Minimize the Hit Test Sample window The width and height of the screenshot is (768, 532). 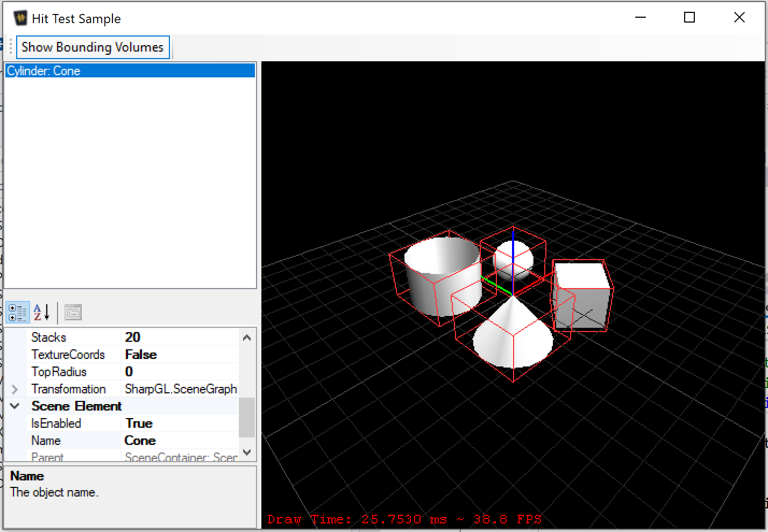640,18
